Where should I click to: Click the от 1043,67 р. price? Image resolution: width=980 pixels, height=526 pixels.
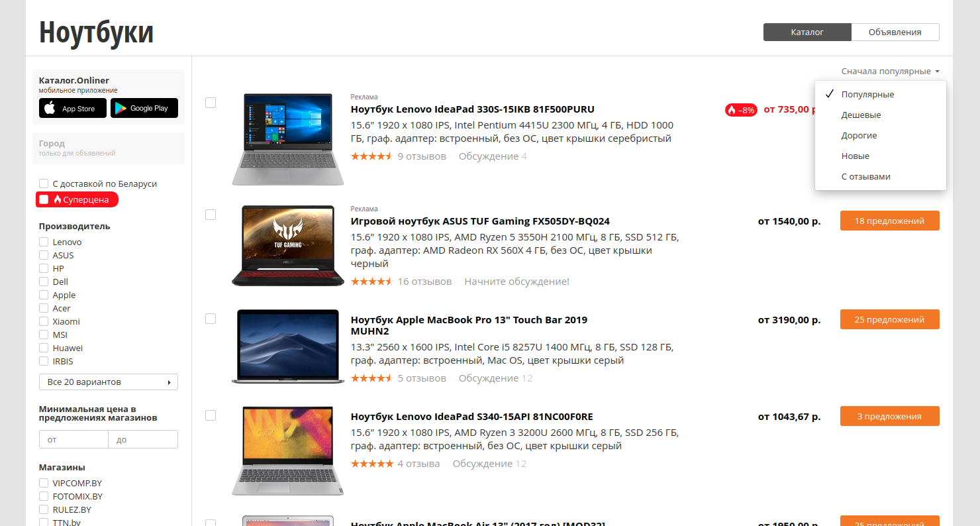[x=789, y=417]
